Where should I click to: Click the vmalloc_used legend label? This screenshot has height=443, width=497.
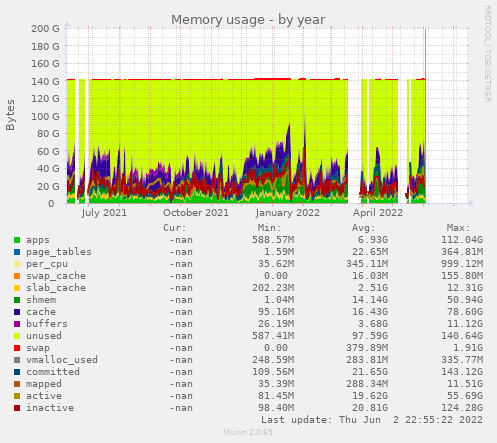coord(62,360)
